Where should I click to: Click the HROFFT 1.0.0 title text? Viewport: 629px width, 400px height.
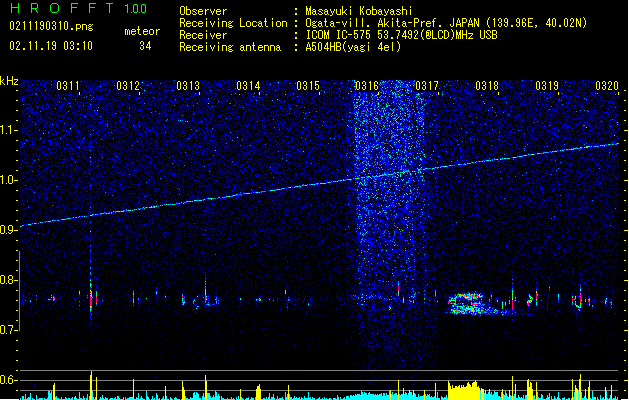tap(78, 8)
